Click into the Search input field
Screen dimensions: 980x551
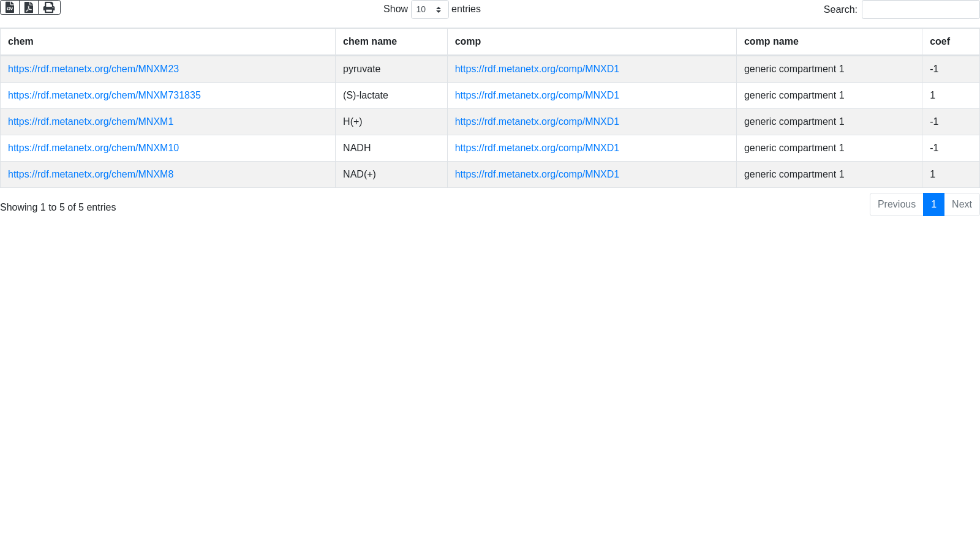[920, 10]
